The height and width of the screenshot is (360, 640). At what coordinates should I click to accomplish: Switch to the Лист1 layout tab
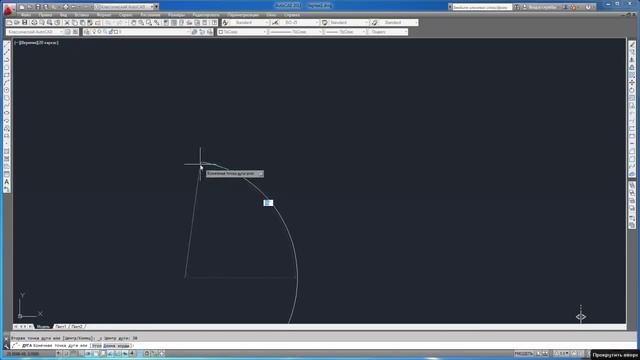pyautogui.click(x=61, y=327)
